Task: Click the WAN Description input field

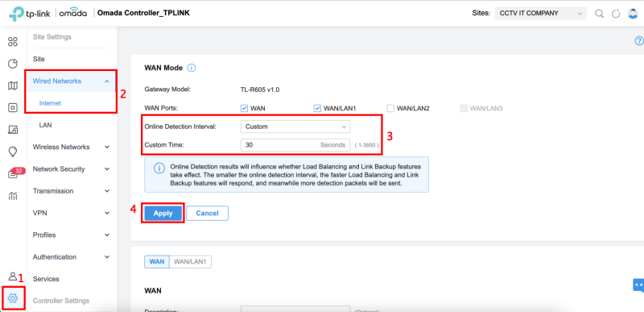Action: point(295,309)
